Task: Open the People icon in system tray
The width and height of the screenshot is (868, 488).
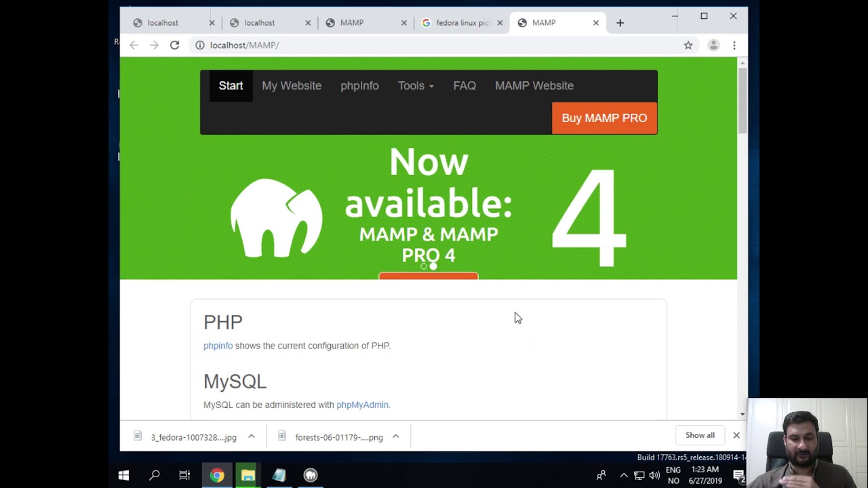Action: click(x=601, y=475)
